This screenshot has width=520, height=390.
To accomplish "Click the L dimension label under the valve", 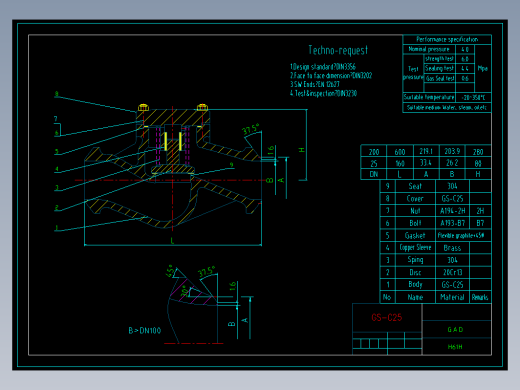I will (x=172, y=241).
